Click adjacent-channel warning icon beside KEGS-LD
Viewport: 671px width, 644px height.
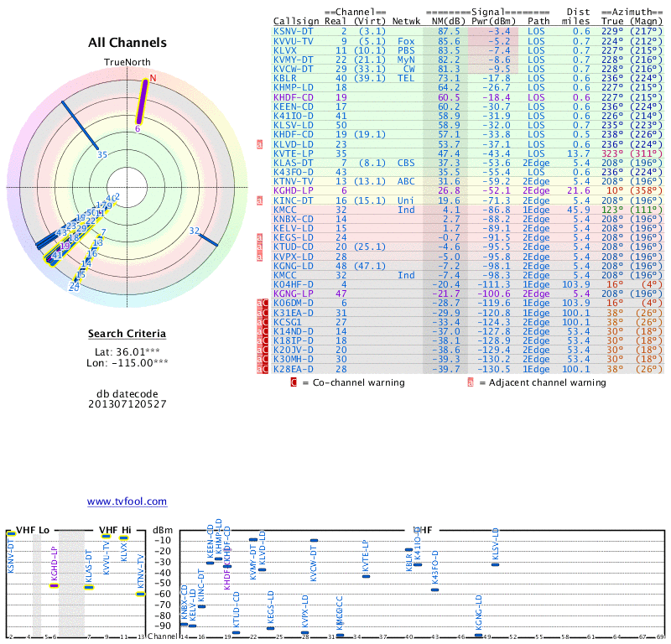point(260,238)
